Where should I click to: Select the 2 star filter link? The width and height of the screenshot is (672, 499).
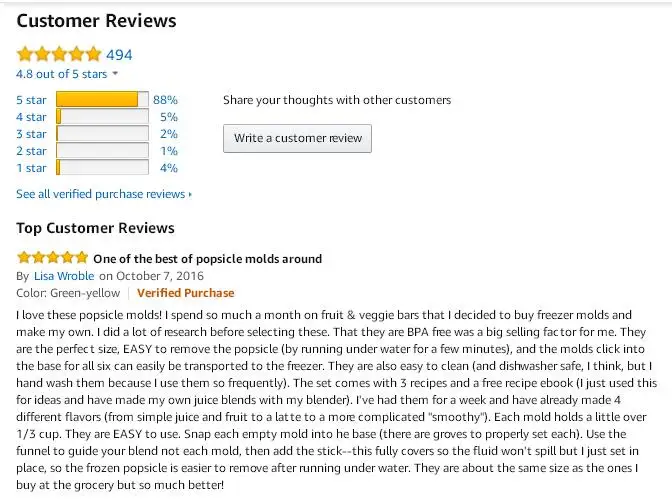tap(31, 151)
